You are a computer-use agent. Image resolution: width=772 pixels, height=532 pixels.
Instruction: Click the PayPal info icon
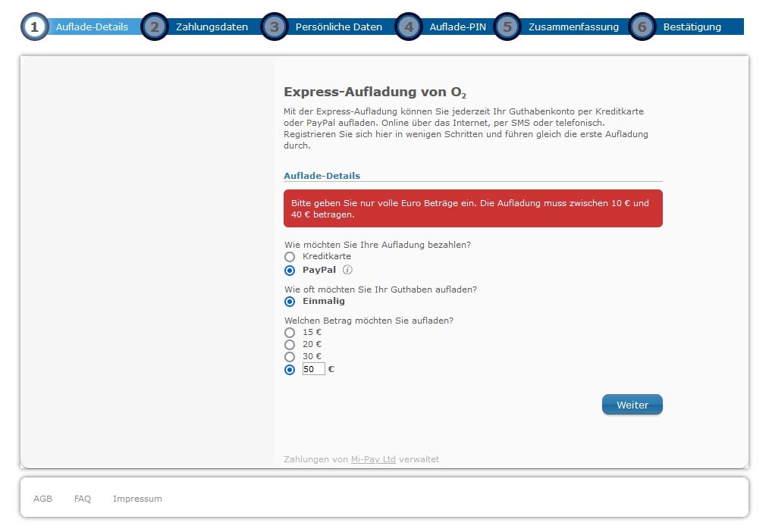point(347,270)
